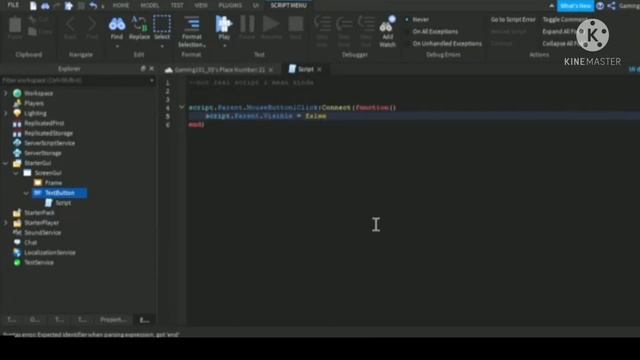Click the Select dotted-square icon
The image size is (640, 360).
[162, 24]
